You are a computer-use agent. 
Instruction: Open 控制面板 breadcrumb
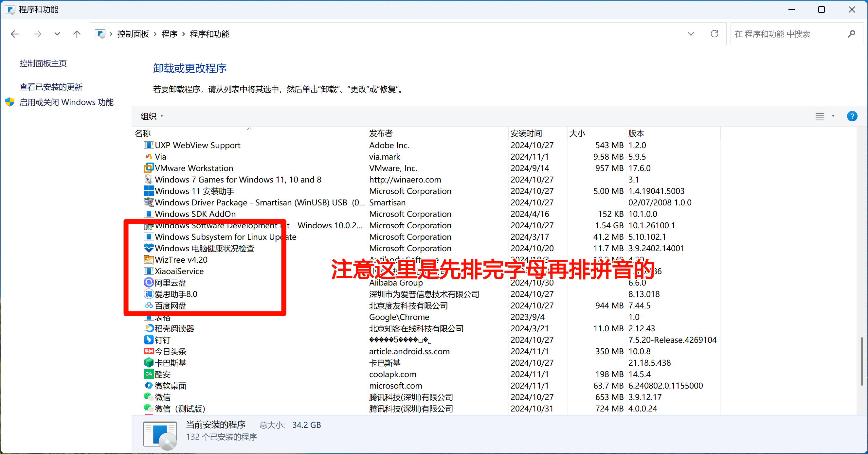click(x=133, y=34)
